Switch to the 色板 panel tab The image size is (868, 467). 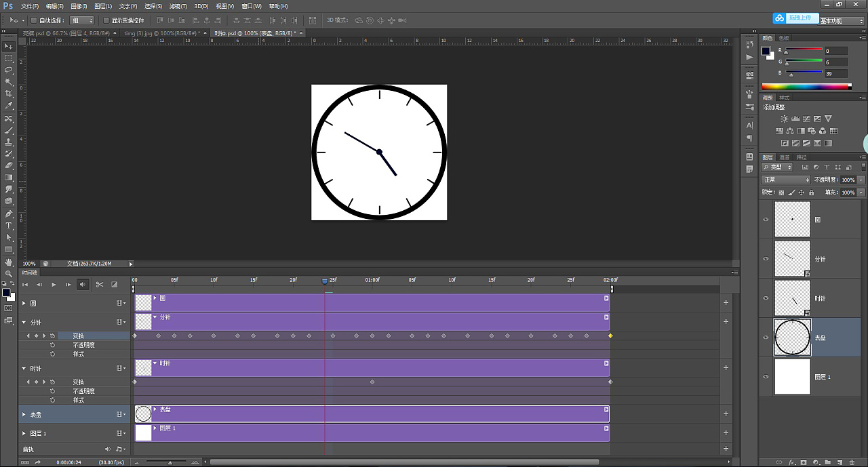coord(784,38)
